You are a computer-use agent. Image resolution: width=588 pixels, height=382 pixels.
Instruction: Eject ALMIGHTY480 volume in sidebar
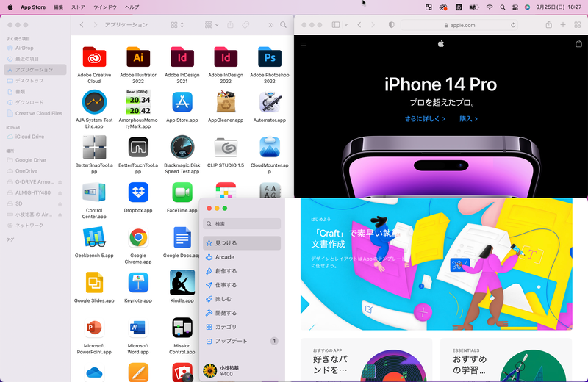(60, 192)
